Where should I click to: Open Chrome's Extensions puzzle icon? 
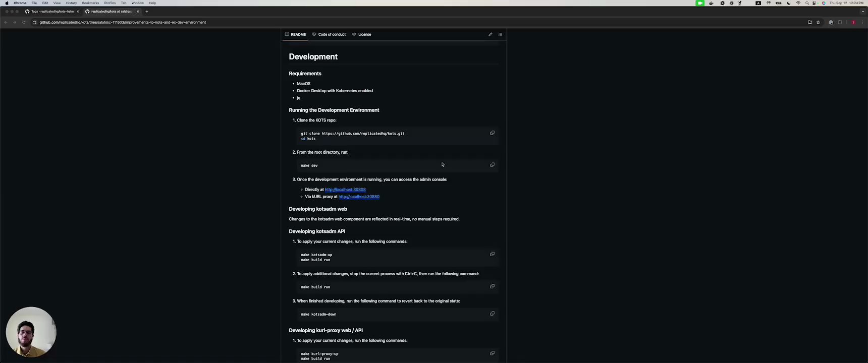(x=840, y=22)
